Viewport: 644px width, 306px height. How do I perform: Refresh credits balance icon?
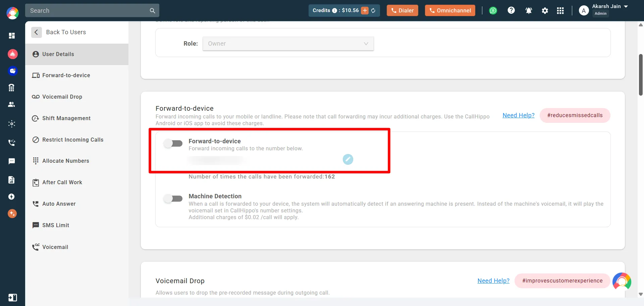click(373, 11)
